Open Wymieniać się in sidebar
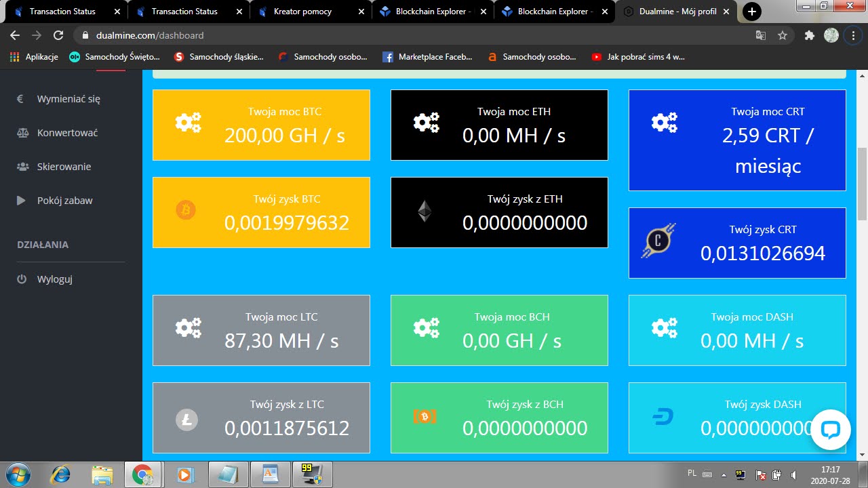The image size is (868, 488). [68, 98]
